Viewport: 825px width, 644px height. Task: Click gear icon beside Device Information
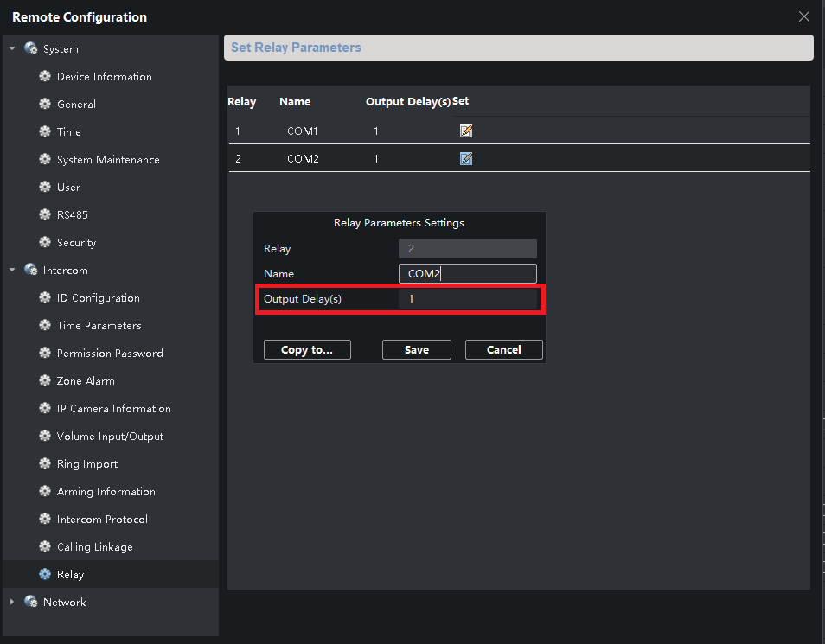(x=46, y=77)
